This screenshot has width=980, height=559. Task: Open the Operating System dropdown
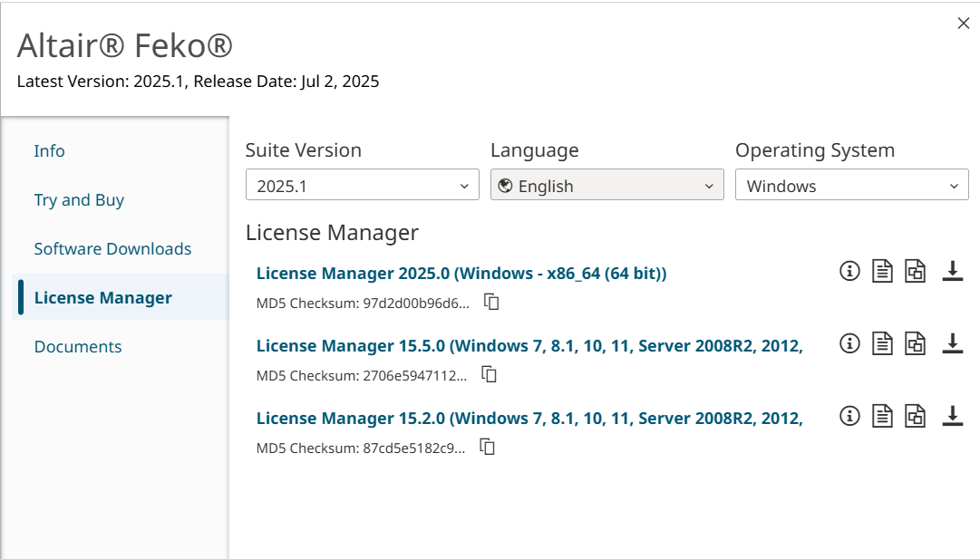click(852, 185)
